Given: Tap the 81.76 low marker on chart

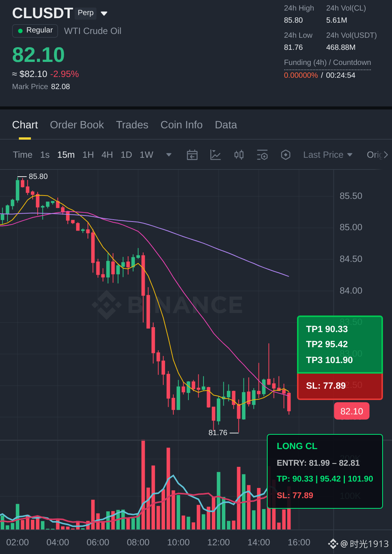Looking at the screenshot, I should click(218, 432).
